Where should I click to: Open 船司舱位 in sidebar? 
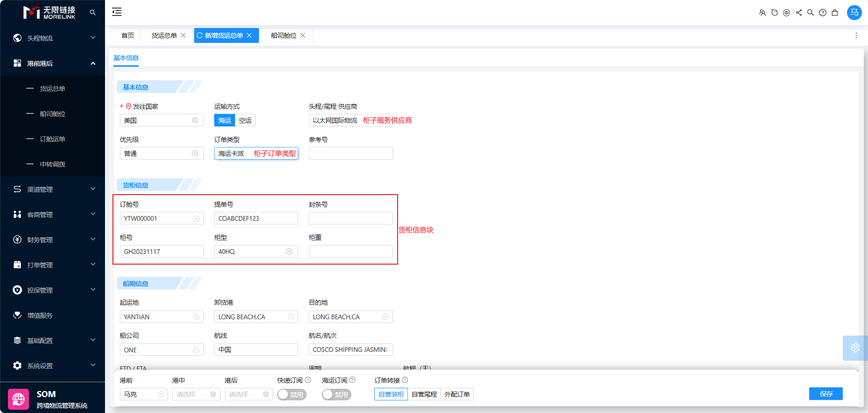53,114
